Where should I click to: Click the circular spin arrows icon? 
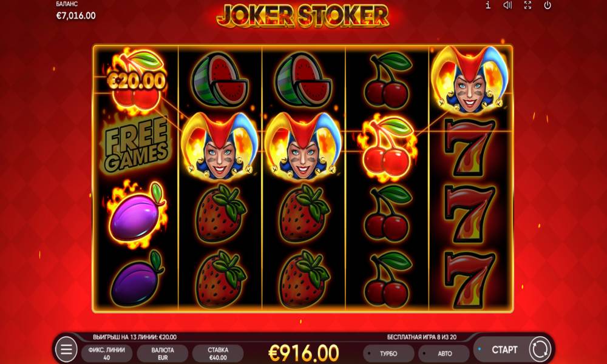coord(540,349)
